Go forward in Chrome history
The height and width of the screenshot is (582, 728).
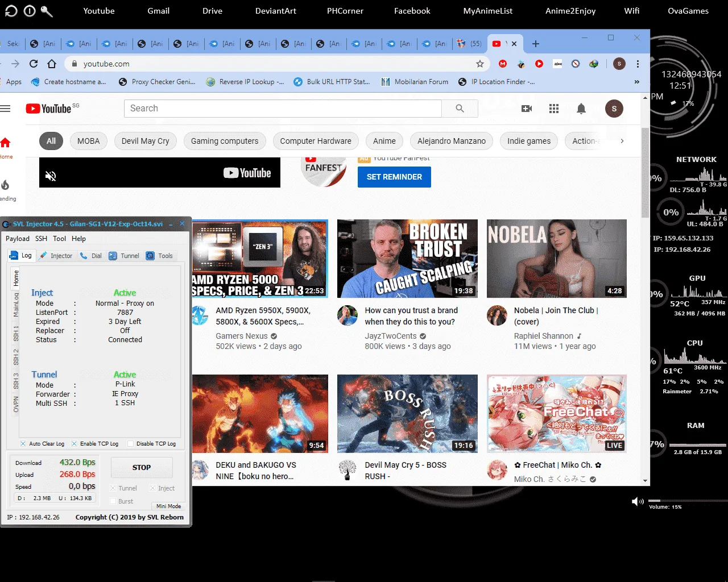(15, 64)
